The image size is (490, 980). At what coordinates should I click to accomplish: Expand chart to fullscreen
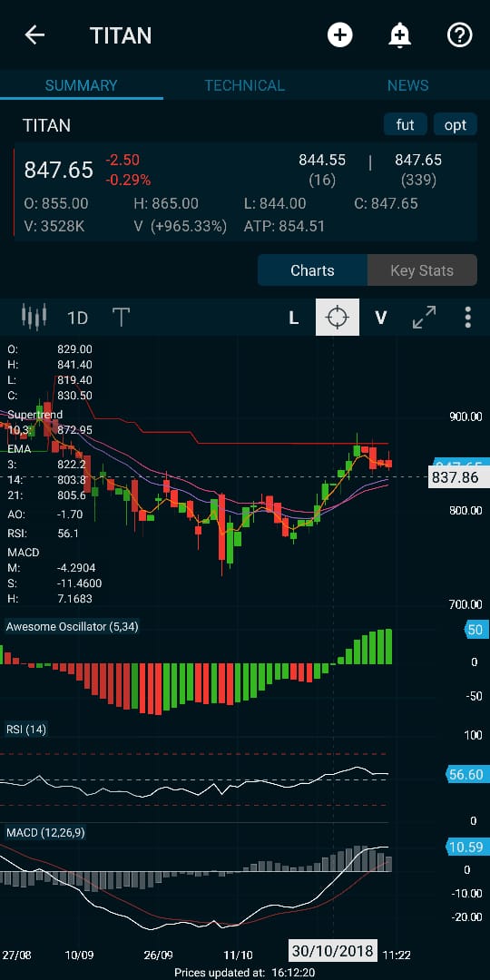[425, 318]
